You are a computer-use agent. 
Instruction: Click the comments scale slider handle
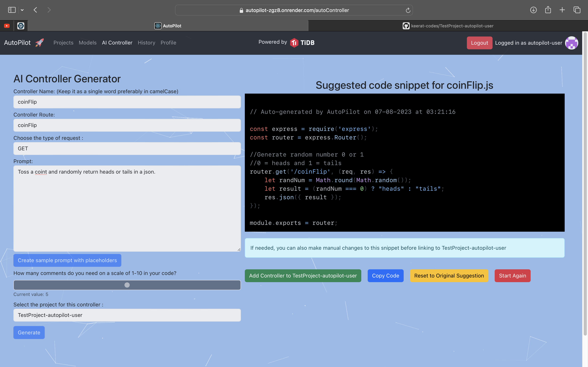click(127, 285)
